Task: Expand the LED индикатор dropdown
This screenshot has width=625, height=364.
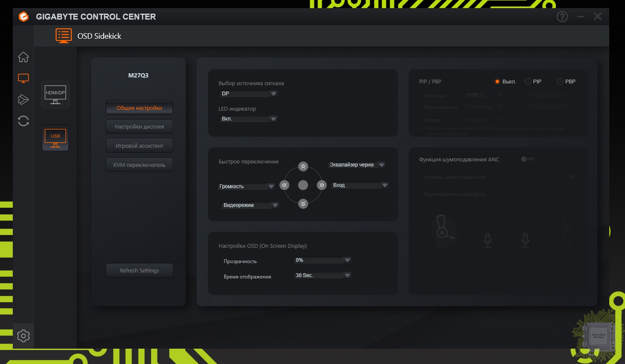Action: [248, 119]
